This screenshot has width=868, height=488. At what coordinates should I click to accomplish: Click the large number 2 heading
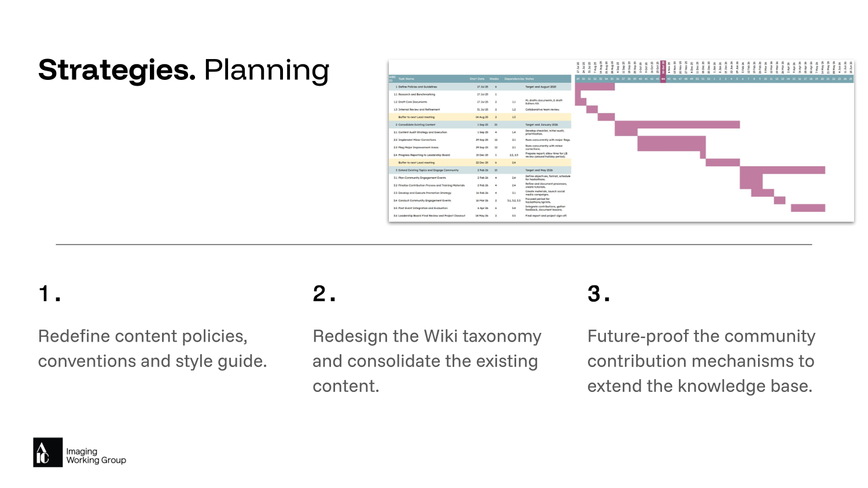coord(323,293)
